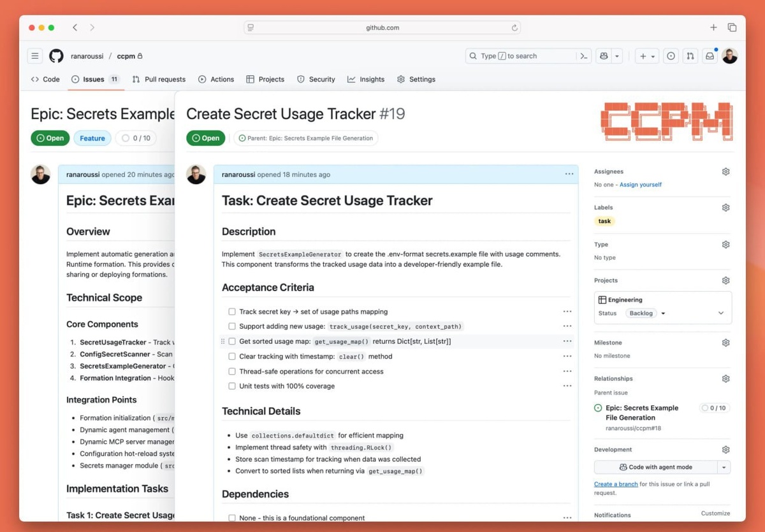Screen dimensions: 765x532
Task: Open the GitHub hamburger navigation menu
Action: pyautogui.click(x=35, y=56)
